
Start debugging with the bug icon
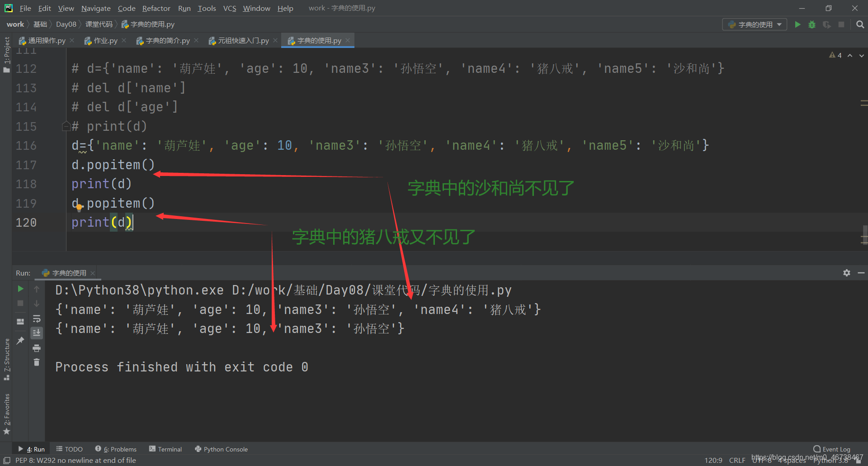[x=812, y=24]
